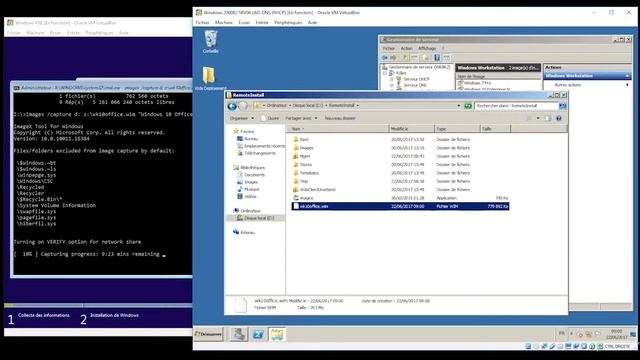
Task: Open the Organiser dropdown
Action: click(x=242, y=118)
